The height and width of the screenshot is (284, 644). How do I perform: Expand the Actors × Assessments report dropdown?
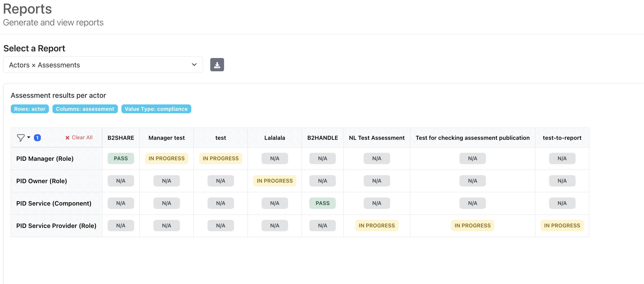tap(103, 65)
